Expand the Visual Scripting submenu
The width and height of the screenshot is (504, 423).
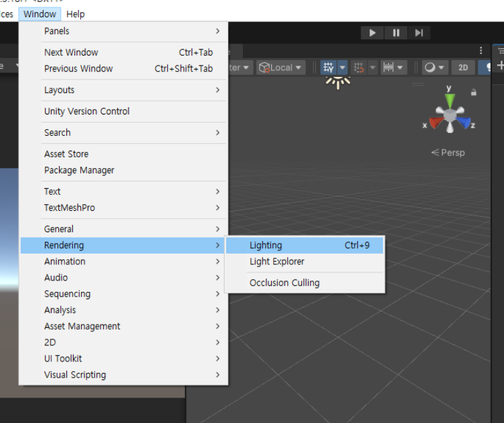(x=124, y=375)
